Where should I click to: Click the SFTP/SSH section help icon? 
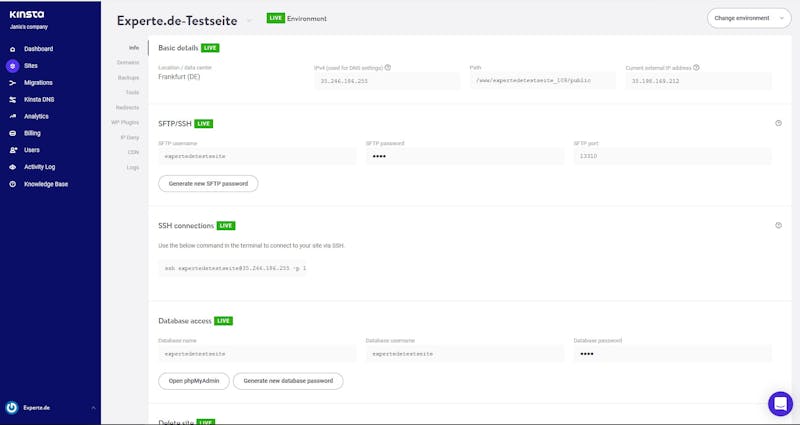(778, 123)
